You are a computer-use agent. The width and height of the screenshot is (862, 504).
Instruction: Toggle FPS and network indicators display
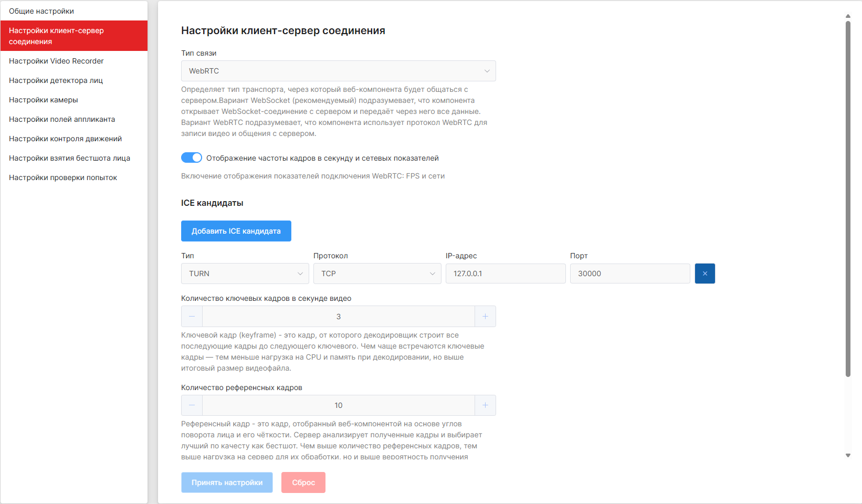pyautogui.click(x=192, y=158)
